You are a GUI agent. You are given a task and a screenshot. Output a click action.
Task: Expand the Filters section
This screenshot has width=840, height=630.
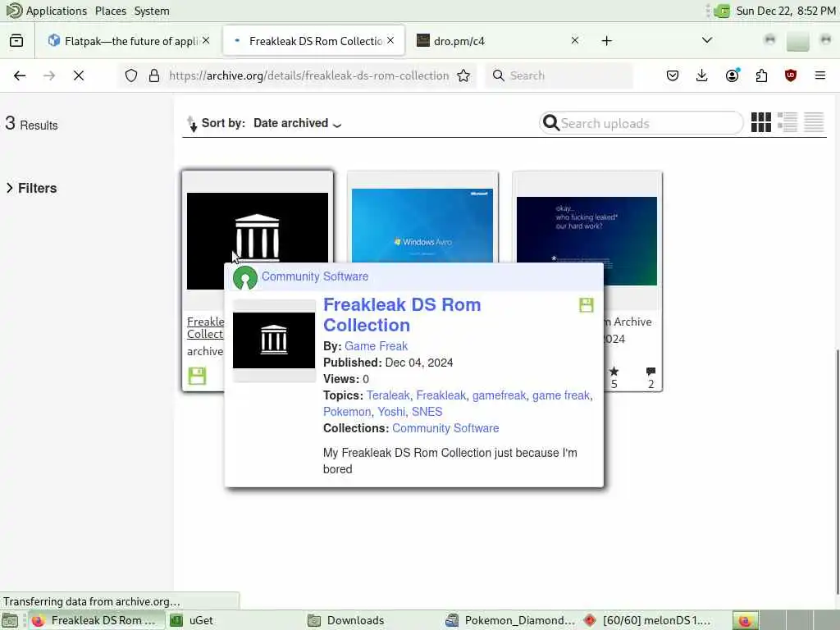(x=31, y=188)
